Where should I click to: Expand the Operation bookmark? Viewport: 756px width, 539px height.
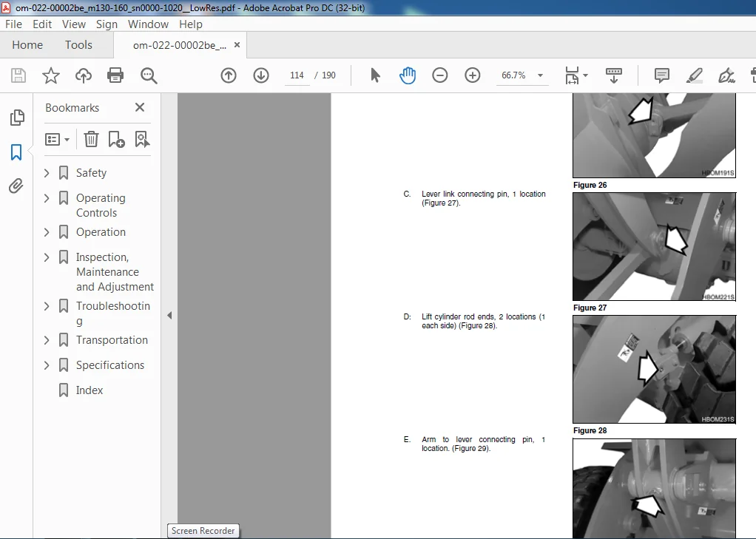tap(47, 232)
